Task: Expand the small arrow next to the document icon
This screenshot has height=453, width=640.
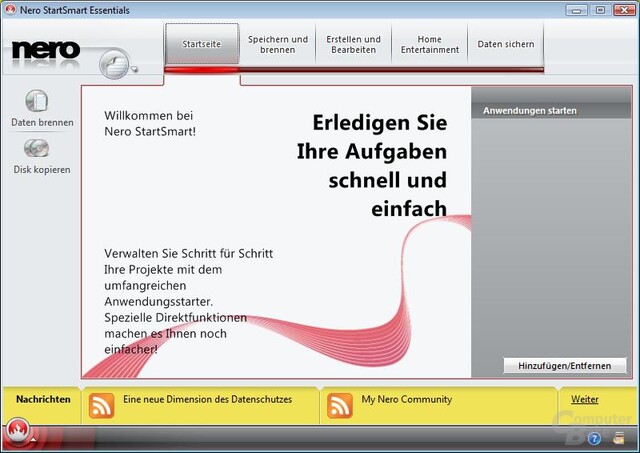Action: (134, 69)
